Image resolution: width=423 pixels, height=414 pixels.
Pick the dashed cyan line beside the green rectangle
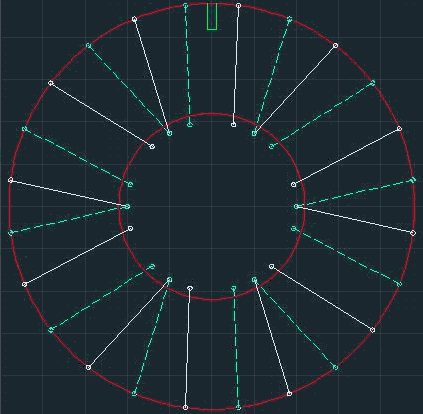[x=188, y=65]
